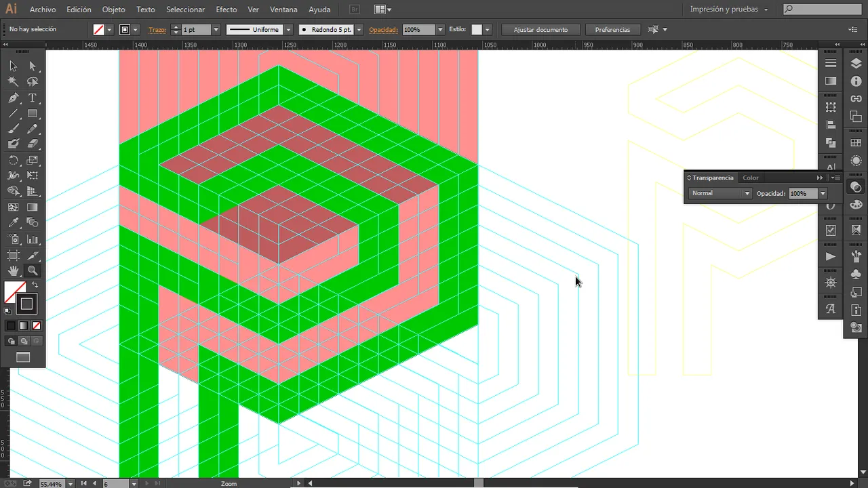Reset to default fill and stroke
This screenshot has width=868, height=488.
[x=7, y=311]
